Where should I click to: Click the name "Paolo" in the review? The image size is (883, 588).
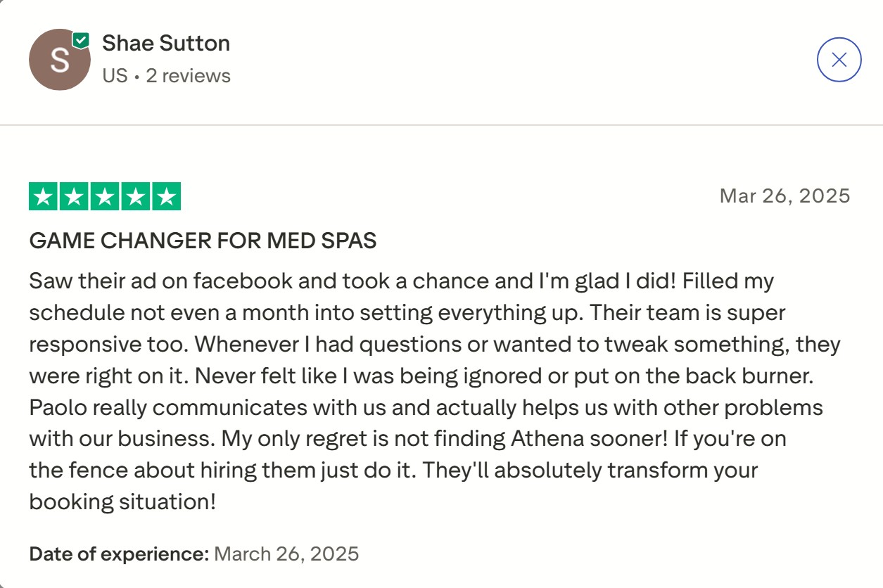point(57,407)
